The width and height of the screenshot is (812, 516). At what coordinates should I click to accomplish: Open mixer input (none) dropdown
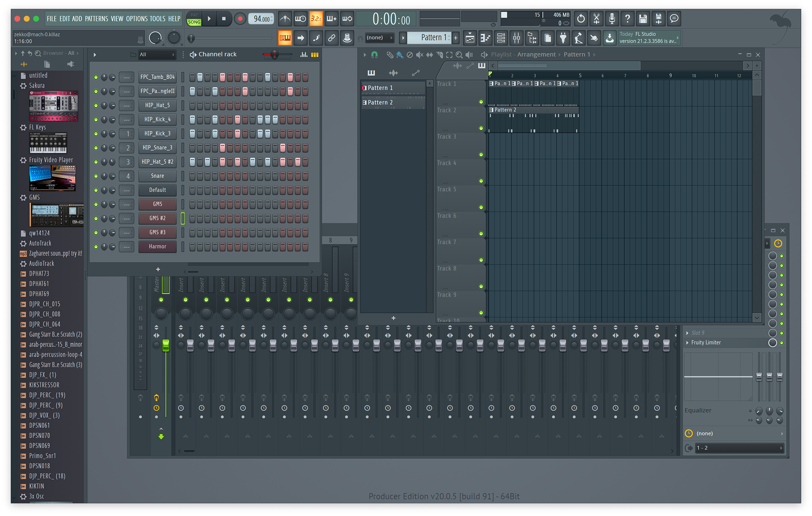click(739, 433)
